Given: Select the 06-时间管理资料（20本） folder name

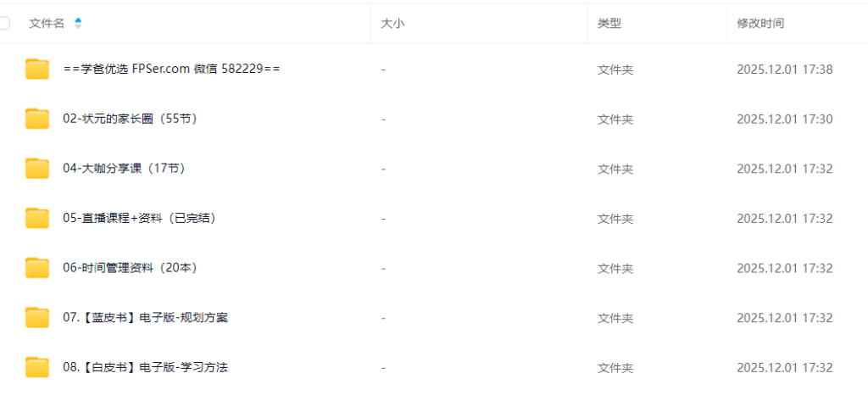Looking at the screenshot, I should 131,268.
